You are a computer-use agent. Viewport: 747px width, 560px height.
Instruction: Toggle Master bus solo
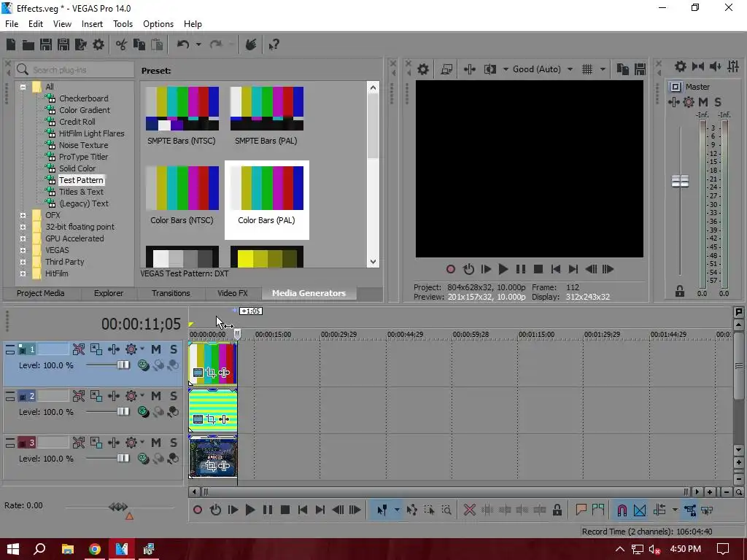click(x=718, y=102)
